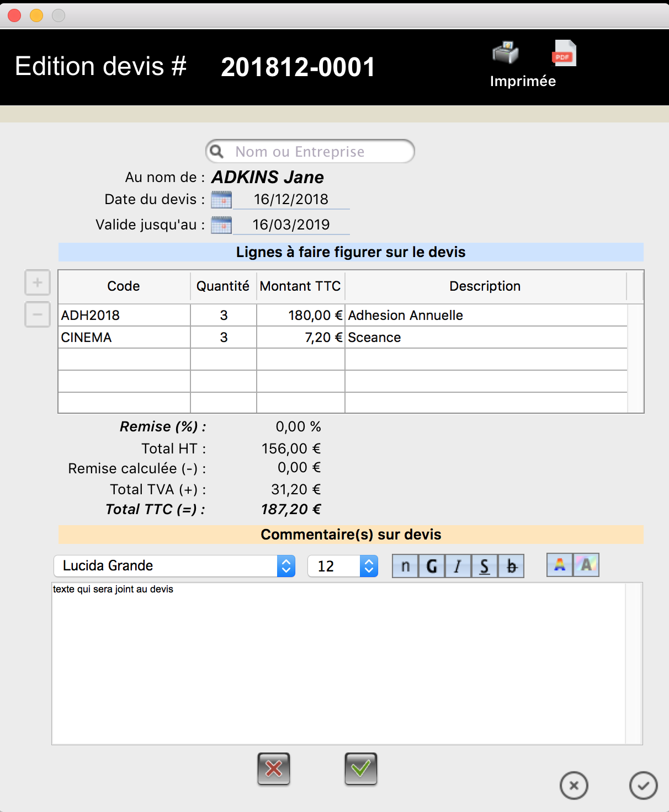
Task: Toggle italic (I) text formatting
Action: click(x=458, y=566)
